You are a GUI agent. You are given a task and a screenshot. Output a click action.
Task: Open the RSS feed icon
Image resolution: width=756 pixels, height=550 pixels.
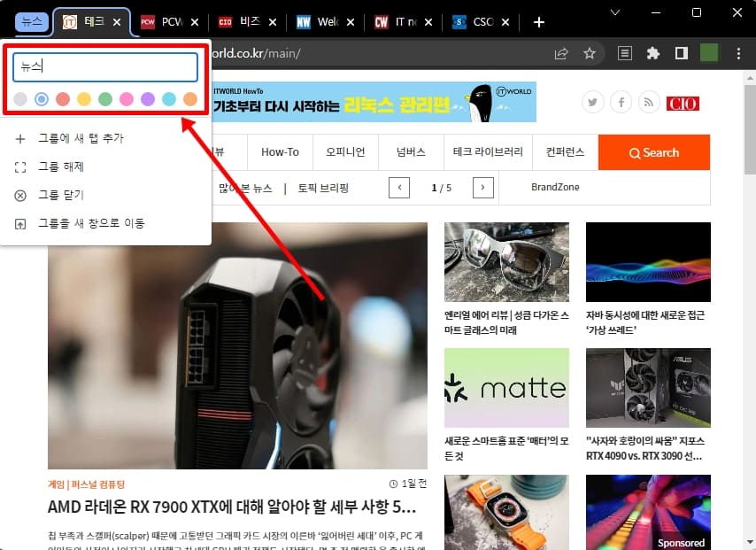(649, 102)
